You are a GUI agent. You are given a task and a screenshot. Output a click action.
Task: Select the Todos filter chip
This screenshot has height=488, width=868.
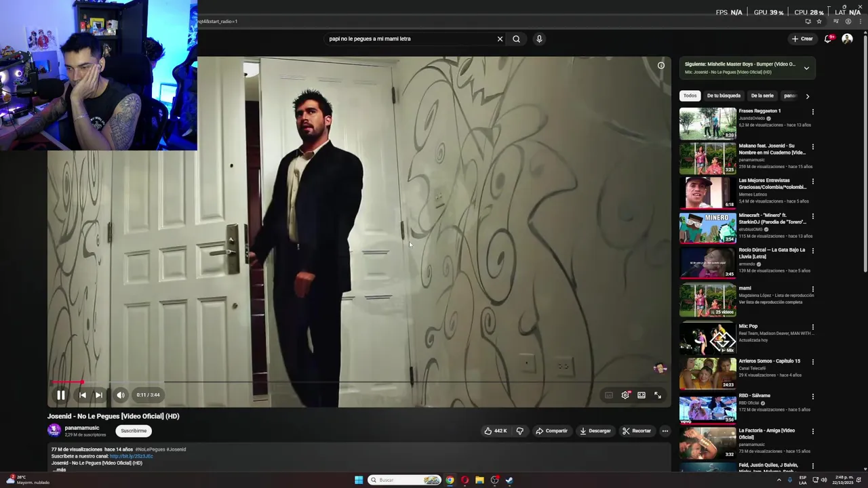690,96
